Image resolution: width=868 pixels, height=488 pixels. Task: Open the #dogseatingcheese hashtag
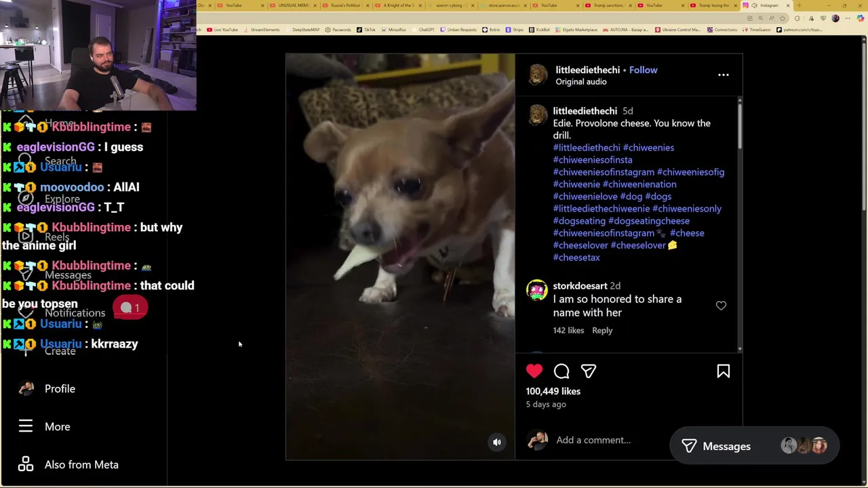pyautogui.click(x=649, y=221)
